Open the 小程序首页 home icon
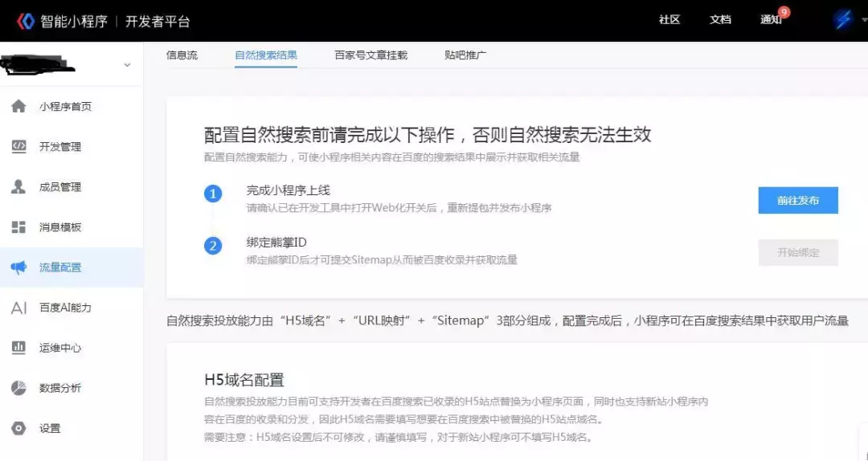868x461 pixels. click(18, 106)
